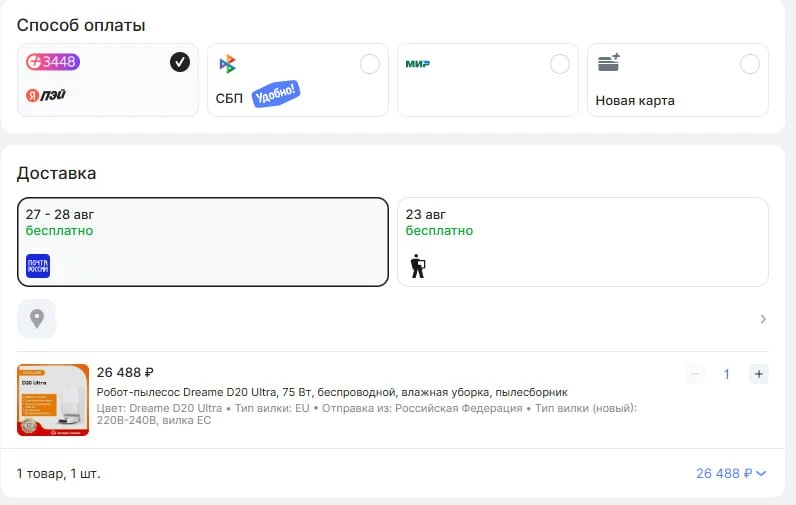The image size is (796, 505).
Task: Select the Новая карта radio button
Action: click(750, 64)
